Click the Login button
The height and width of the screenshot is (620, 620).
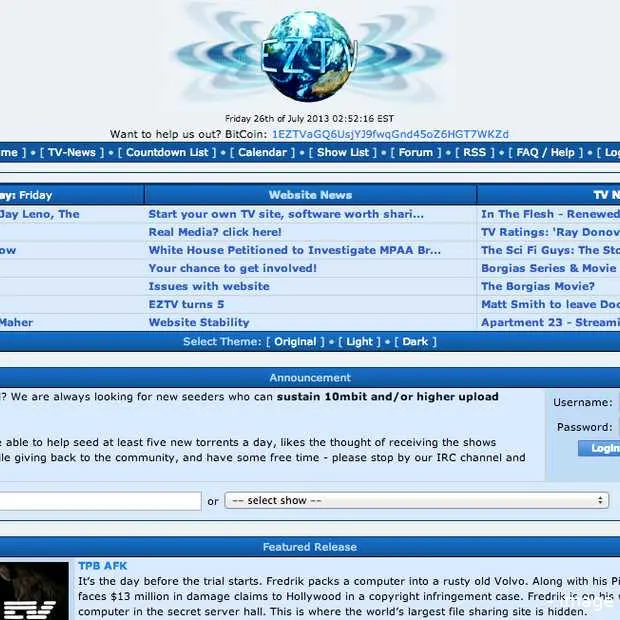coord(599,448)
